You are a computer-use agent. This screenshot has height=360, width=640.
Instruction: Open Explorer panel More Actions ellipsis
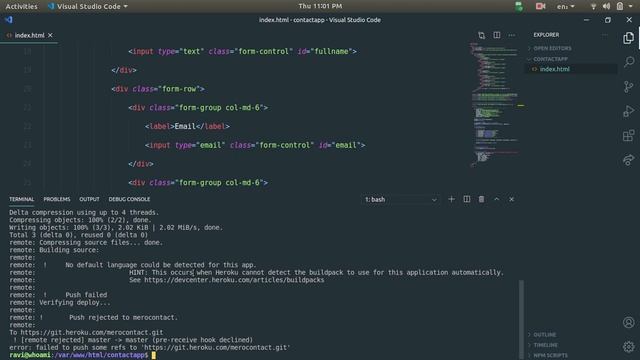pos(604,35)
